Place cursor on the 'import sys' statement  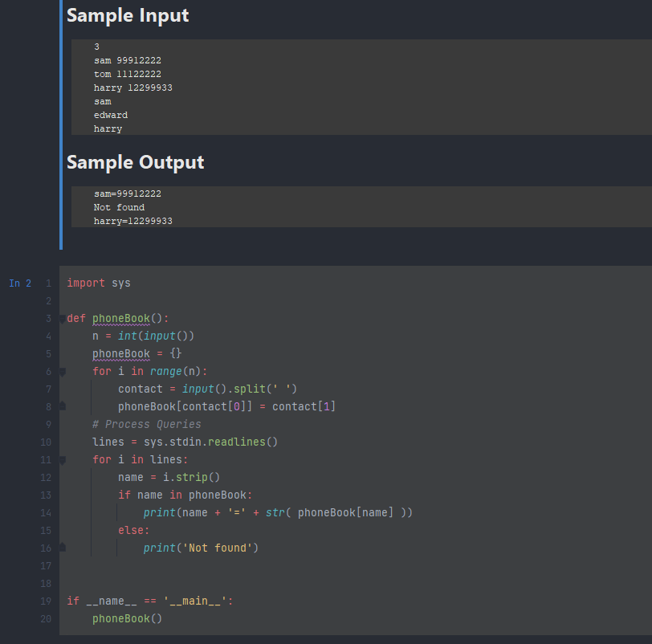(99, 283)
